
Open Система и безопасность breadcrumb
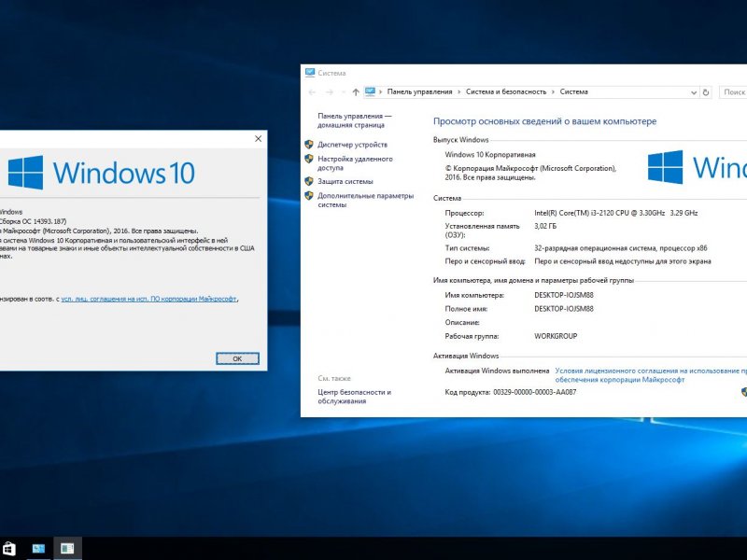tap(506, 91)
